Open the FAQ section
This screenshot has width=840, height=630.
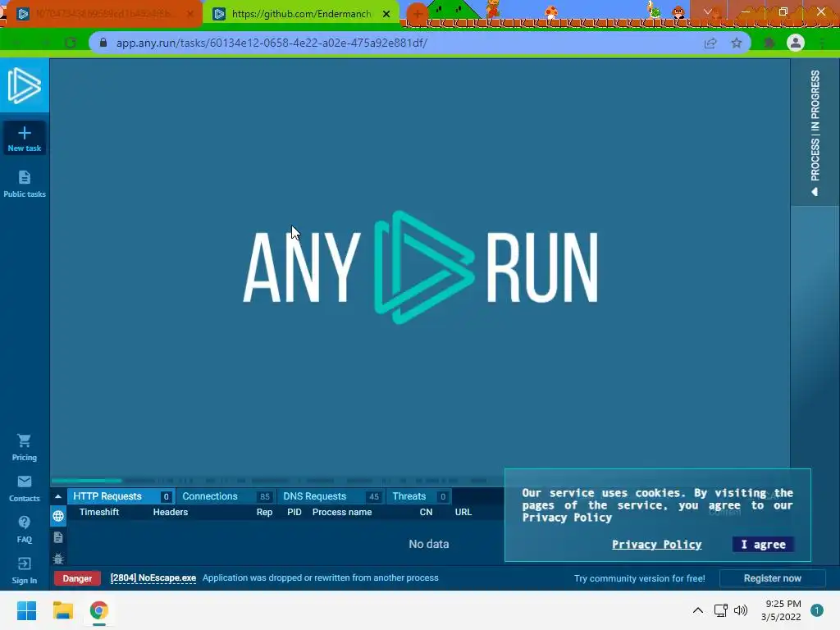click(25, 530)
